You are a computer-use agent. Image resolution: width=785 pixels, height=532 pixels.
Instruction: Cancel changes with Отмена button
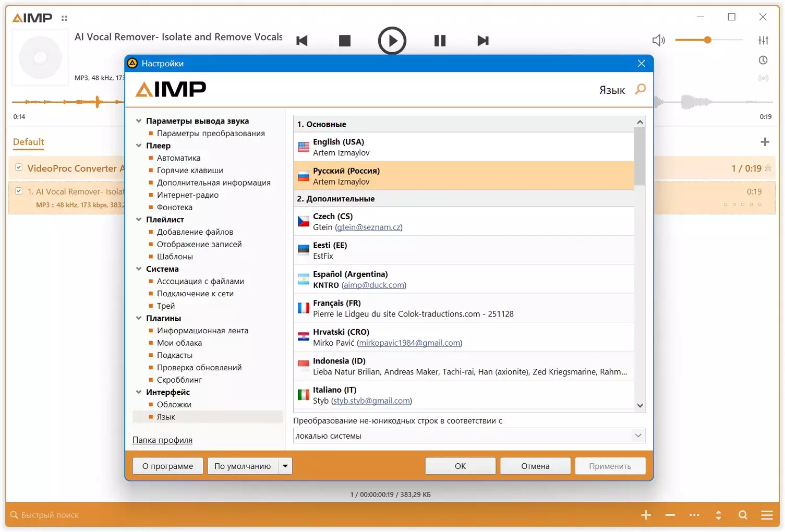click(x=535, y=466)
